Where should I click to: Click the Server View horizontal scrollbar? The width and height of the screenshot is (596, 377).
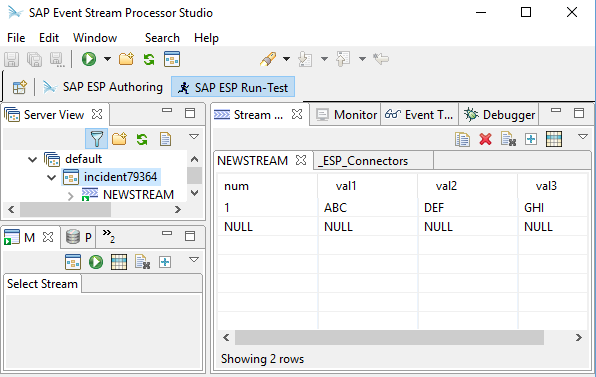tap(65, 209)
